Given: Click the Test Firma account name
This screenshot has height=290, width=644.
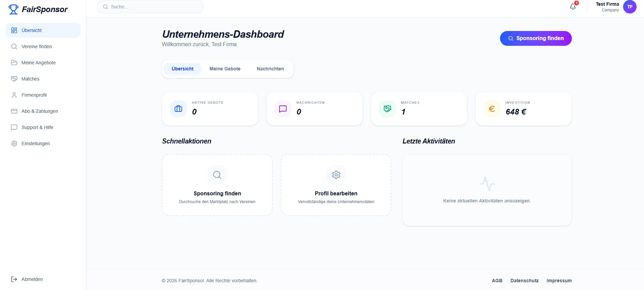Looking at the screenshot, I should 607,4.
